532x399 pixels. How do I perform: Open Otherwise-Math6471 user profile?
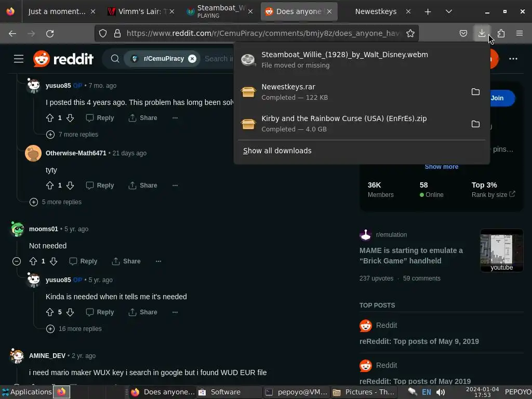(x=76, y=153)
